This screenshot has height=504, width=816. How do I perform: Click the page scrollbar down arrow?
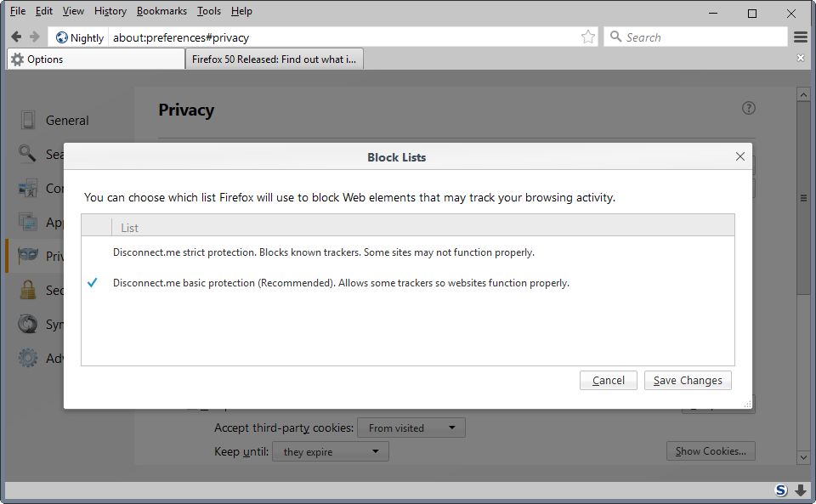click(803, 457)
